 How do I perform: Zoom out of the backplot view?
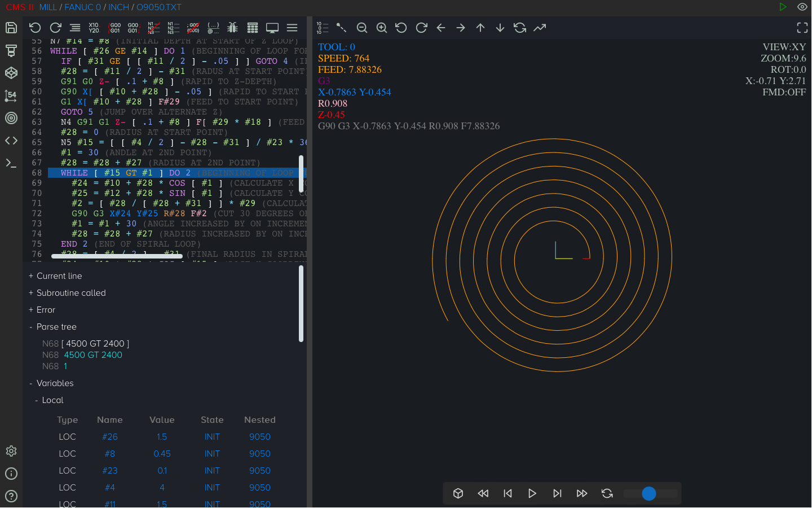362,28
